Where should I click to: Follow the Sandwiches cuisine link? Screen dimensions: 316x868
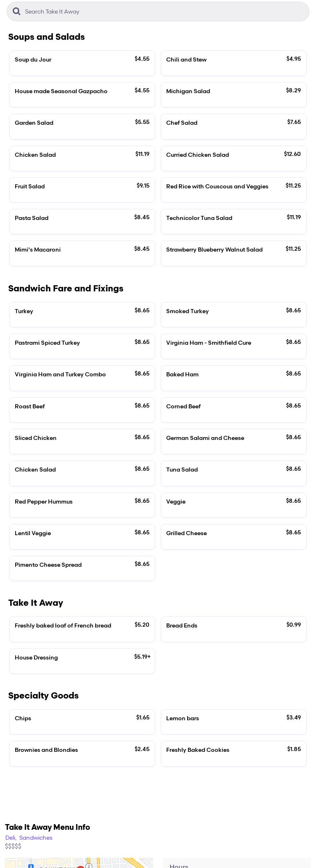pos(36,838)
